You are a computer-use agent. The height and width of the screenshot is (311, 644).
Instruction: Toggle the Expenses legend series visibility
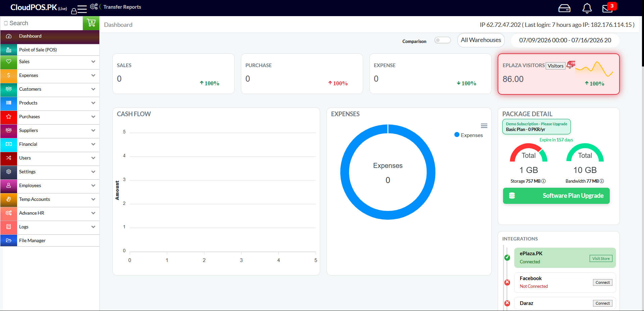click(469, 135)
